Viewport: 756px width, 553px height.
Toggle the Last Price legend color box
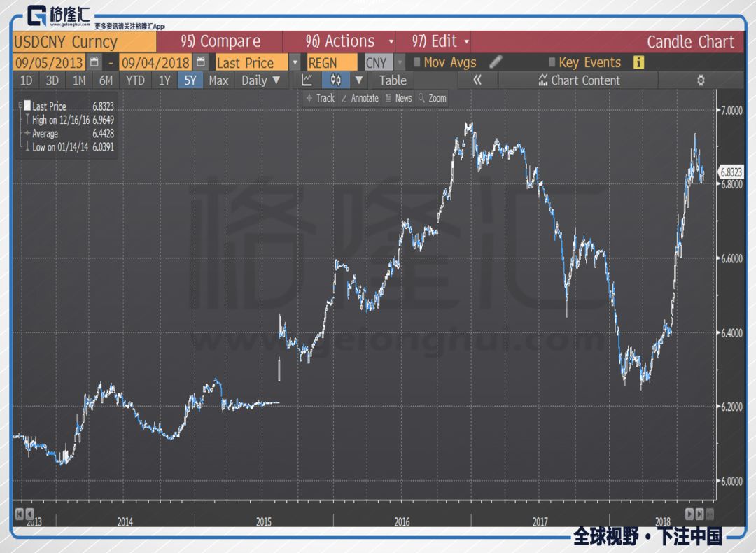tap(27, 105)
